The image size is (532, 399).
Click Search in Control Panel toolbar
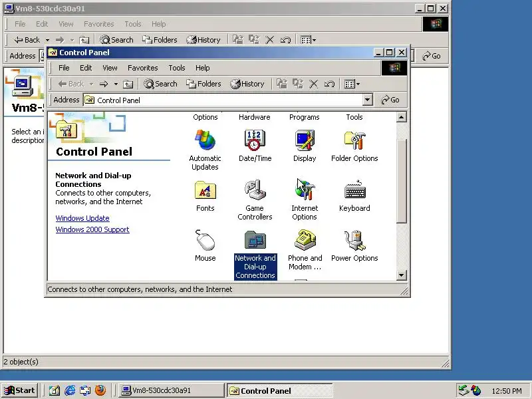[x=160, y=84]
